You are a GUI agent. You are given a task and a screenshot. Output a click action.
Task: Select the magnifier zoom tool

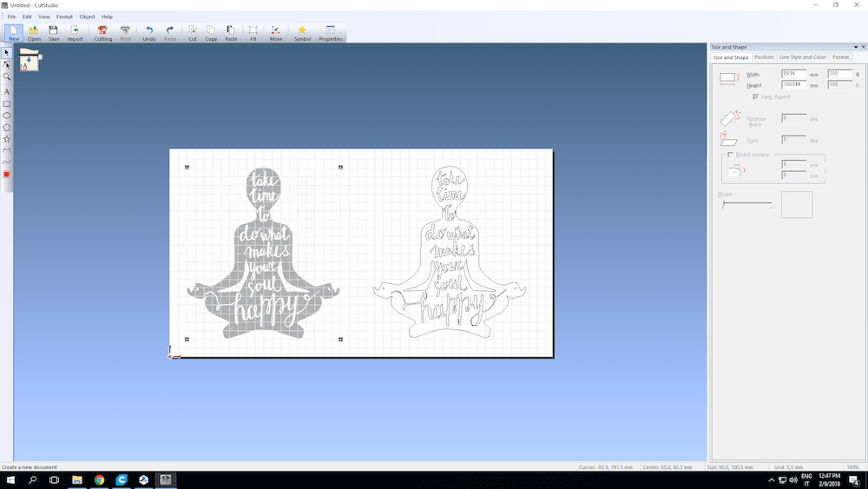pyautogui.click(x=7, y=76)
